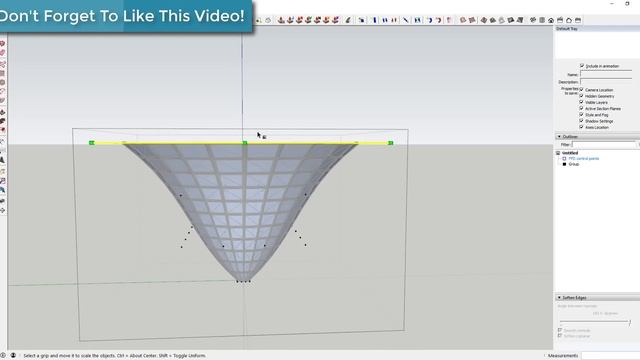Select FFD control points in Outliner
The image size is (640, 360).
[584, 158]
